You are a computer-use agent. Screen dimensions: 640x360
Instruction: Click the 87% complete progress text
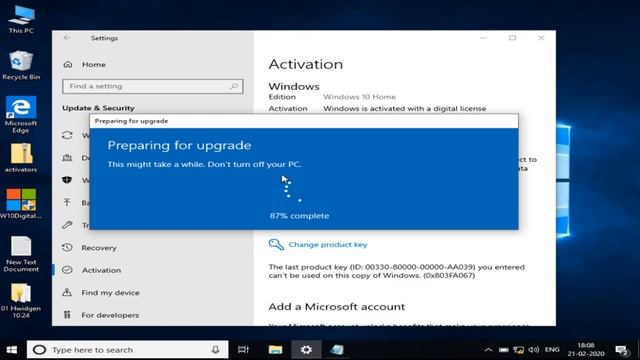coord(299,216)
